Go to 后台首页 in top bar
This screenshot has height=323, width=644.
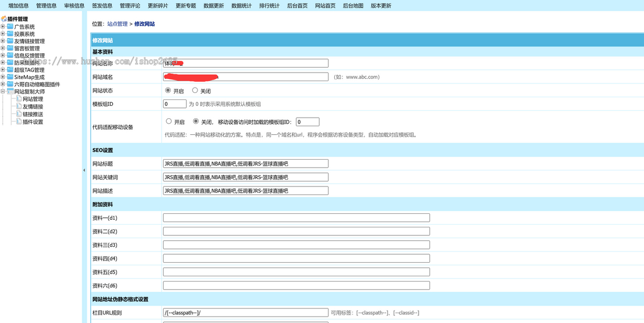tap(297, 6)
